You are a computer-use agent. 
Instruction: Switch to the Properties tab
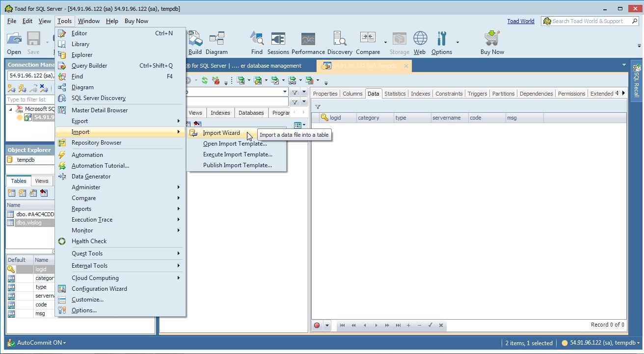(x=325, y=94)
